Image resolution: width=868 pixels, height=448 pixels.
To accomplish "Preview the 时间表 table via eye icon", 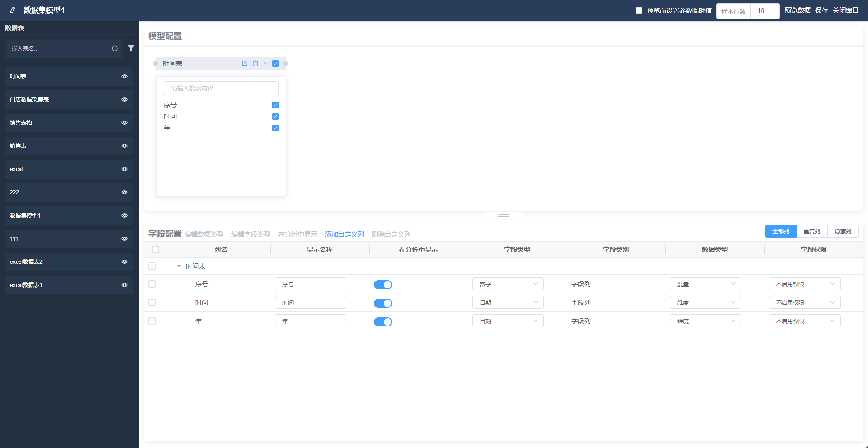I will click(x=124, y=77).
